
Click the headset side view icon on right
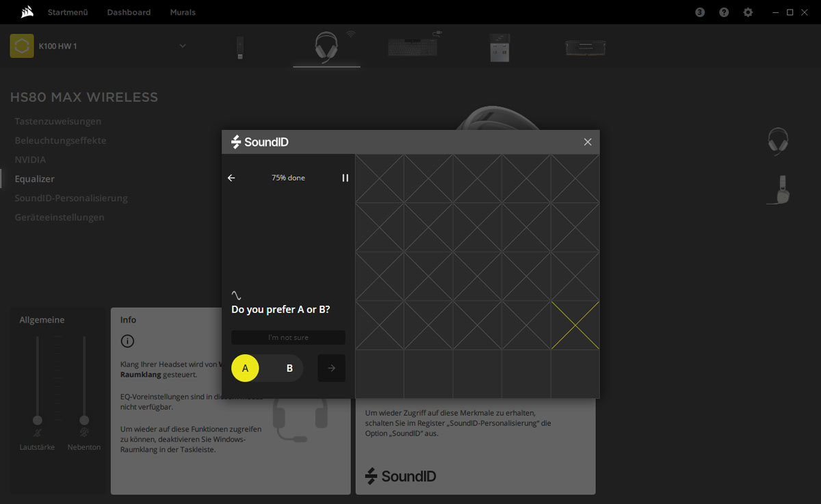(779, 189)
